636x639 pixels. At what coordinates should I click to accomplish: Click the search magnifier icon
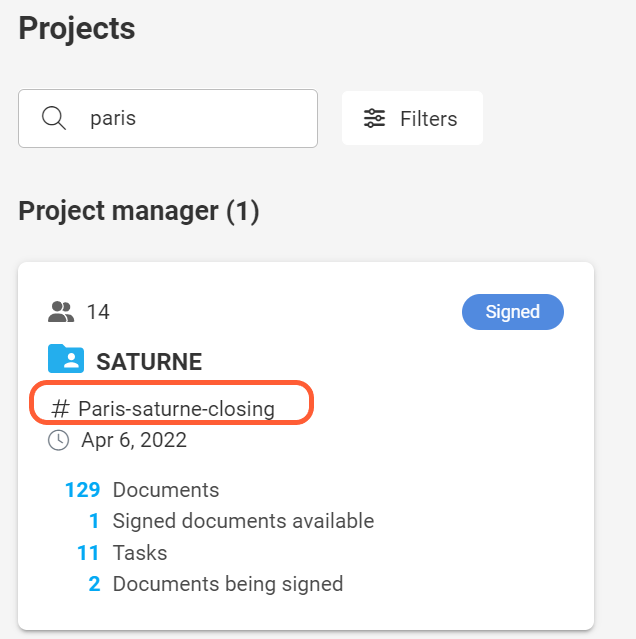click(54, 118)
